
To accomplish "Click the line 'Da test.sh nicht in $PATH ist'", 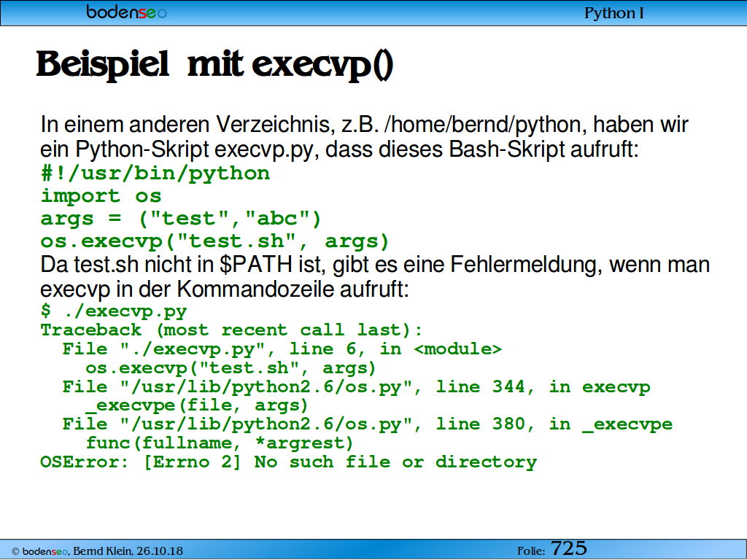I will pos(375,264).
